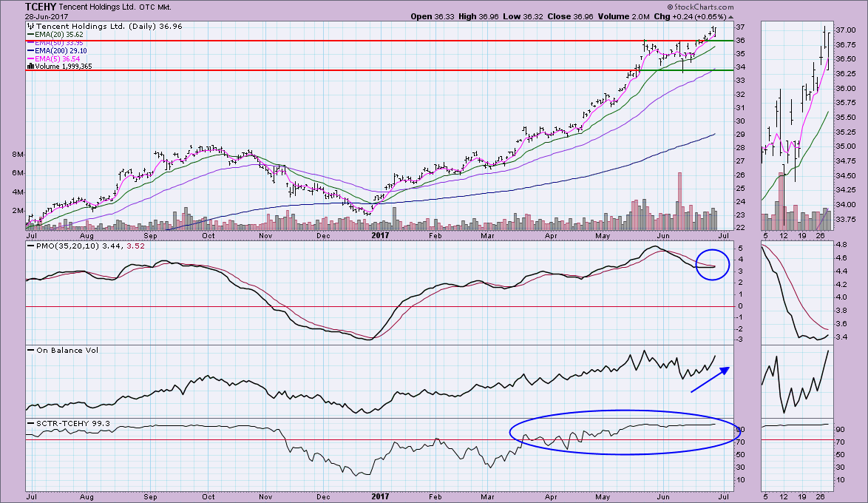Click the Volume 2.0M header value
The width and height of the screenshot is (868, 503).
click(x=624, y=16)
